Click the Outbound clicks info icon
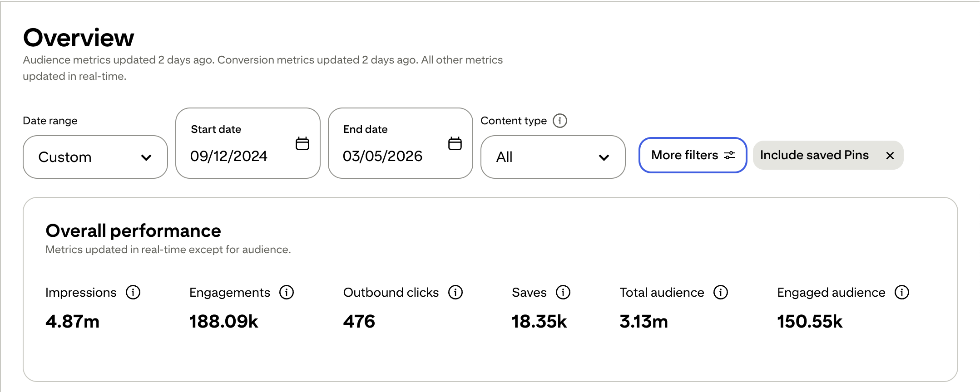980x392 pixels. tap(455, 292)
